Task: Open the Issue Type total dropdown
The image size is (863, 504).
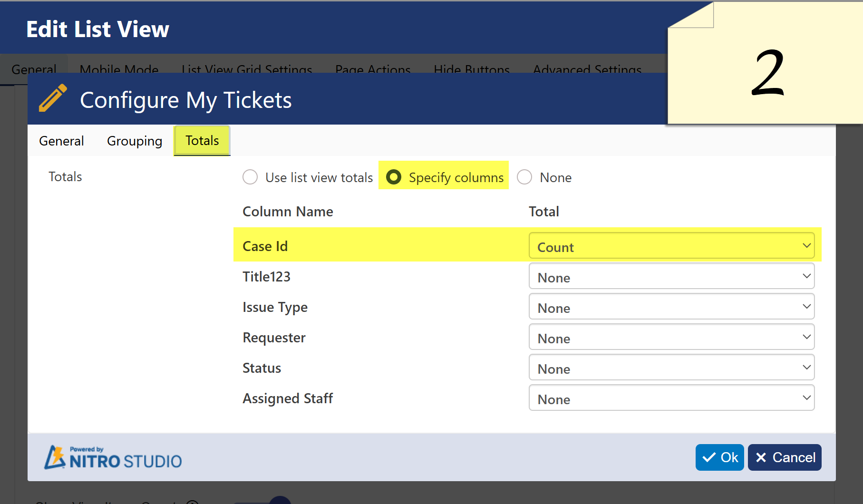Action: (671, 307)
